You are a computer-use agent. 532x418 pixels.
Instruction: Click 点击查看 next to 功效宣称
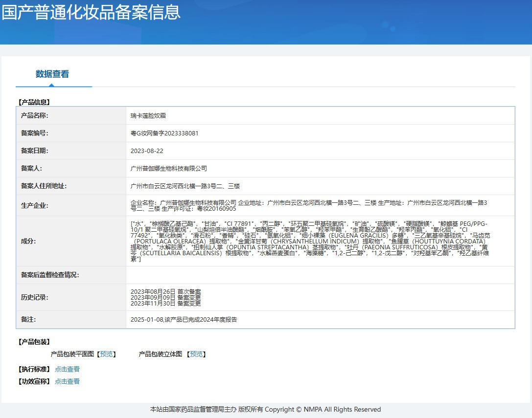pos(67,381)
